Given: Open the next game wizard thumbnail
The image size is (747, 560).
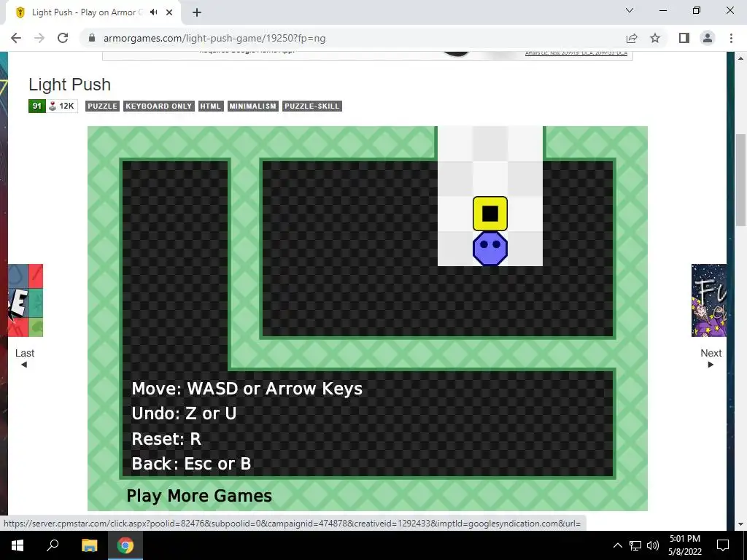Looking at the screenshot, I should coord(709,300).
